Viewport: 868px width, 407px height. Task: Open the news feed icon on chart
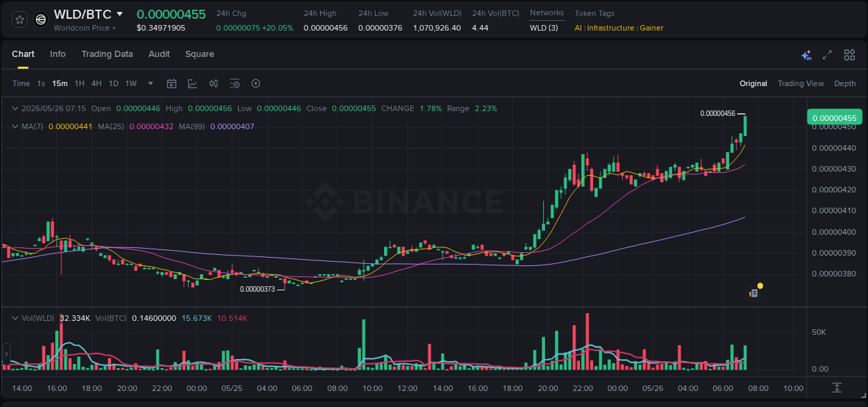click(x=753, y=293)
